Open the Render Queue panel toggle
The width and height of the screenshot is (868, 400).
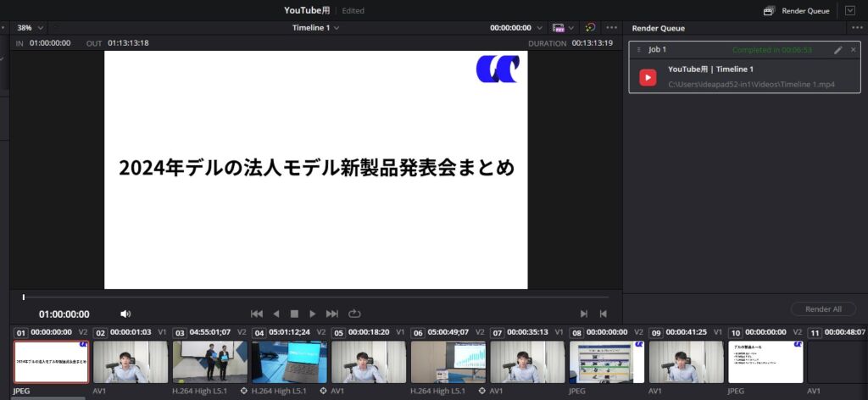tap(798, 10)
